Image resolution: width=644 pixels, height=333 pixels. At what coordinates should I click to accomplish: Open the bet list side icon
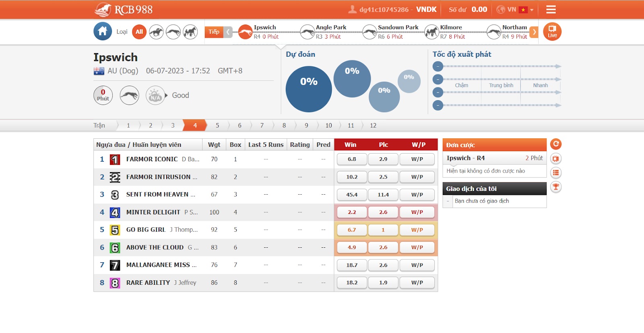click(x=556, y=173)
